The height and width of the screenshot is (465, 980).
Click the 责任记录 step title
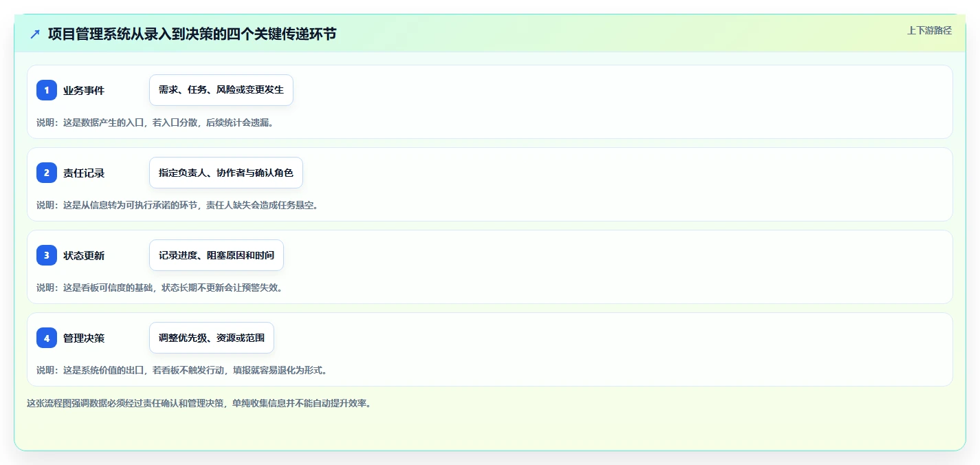pos(84,173)
